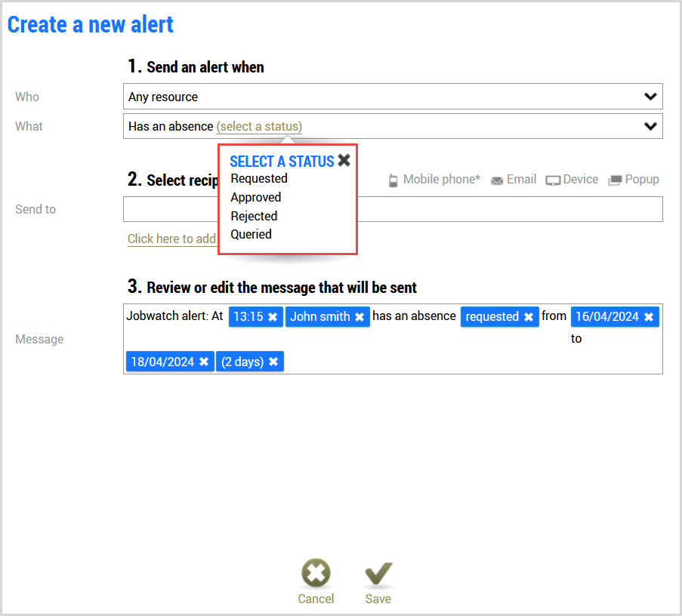The width and height of the screenshot is (682, 616).
Task: Close the Select a Status popup
Action: pos(344,160)
